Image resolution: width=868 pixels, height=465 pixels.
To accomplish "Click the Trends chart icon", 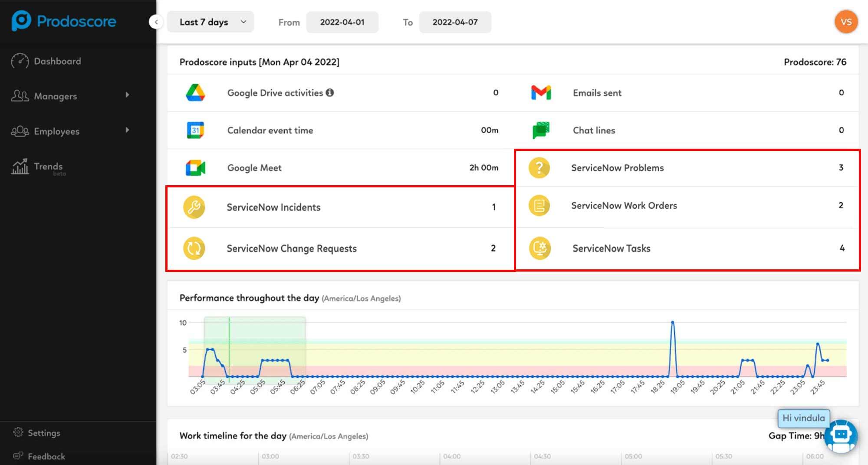I will click(x=20, y=167).
